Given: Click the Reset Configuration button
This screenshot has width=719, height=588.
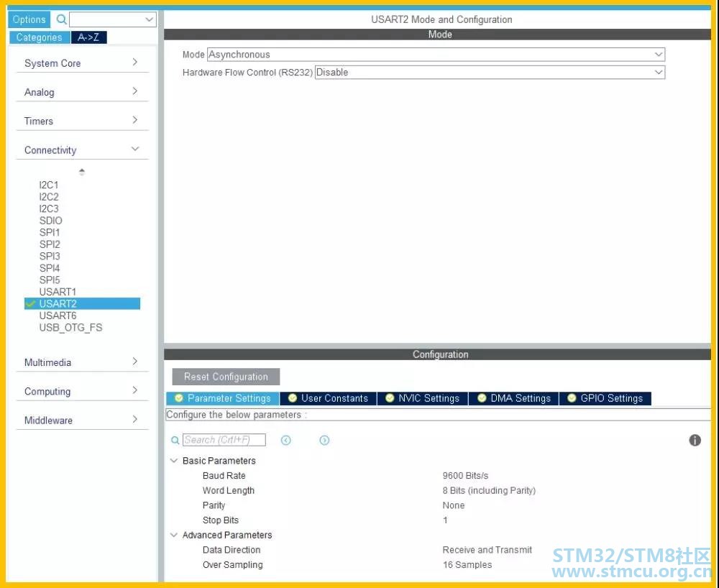Looking at the screenshot, I should (x=226, y=377).
